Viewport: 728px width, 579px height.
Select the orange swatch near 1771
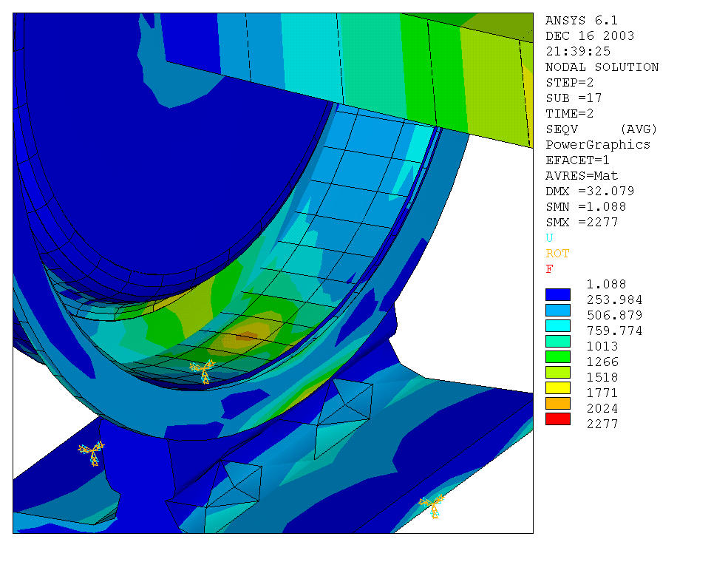coord(557,403)
